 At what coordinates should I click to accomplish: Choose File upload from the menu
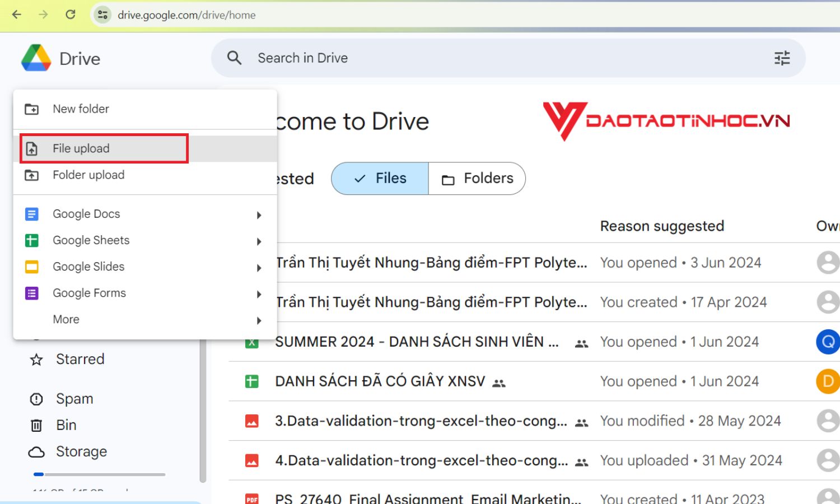[81, 148]
